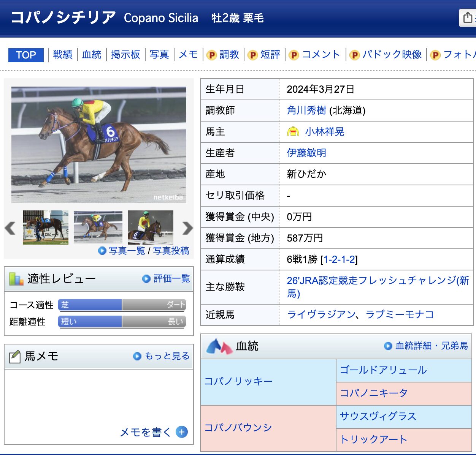Click the 適性レビュー bar chart icon
Viewport: 476px width, 455px height.
click(16, 279)
